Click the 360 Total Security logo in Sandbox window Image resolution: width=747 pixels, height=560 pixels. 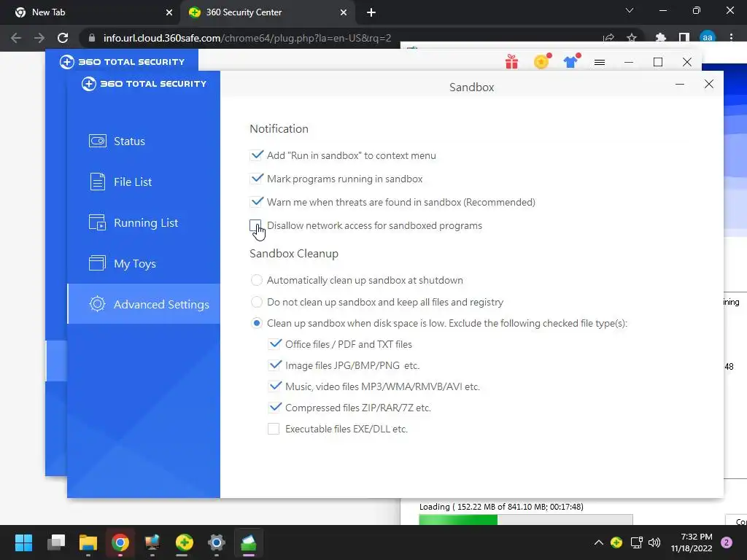[144, 84]
